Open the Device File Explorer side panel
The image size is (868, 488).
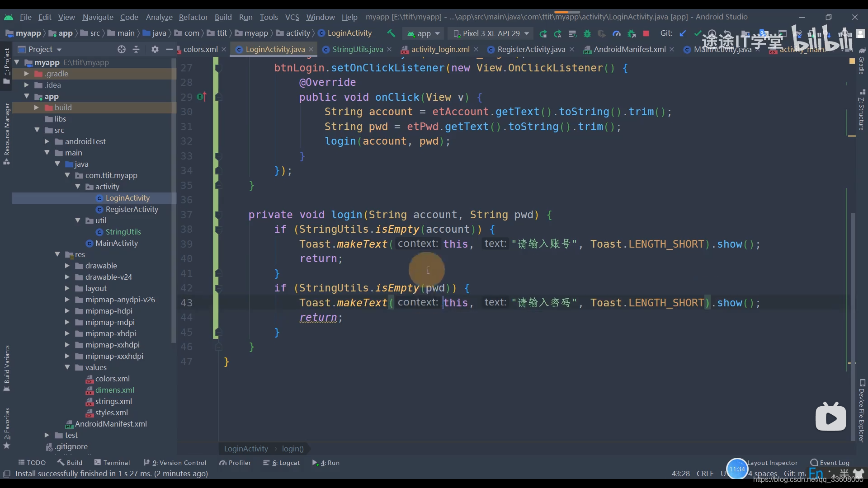pyautogui.click(x=862, y=411)
